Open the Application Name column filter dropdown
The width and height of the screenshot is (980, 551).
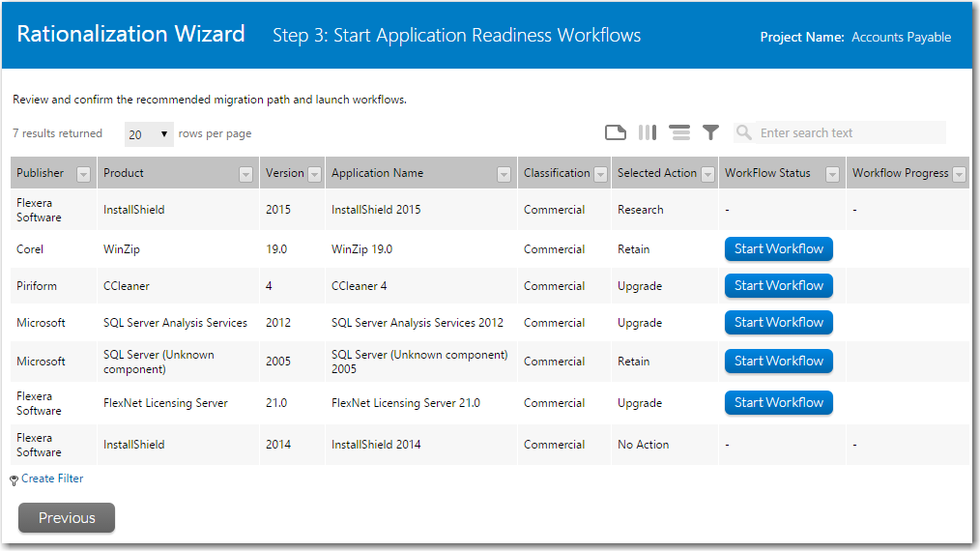504,175
